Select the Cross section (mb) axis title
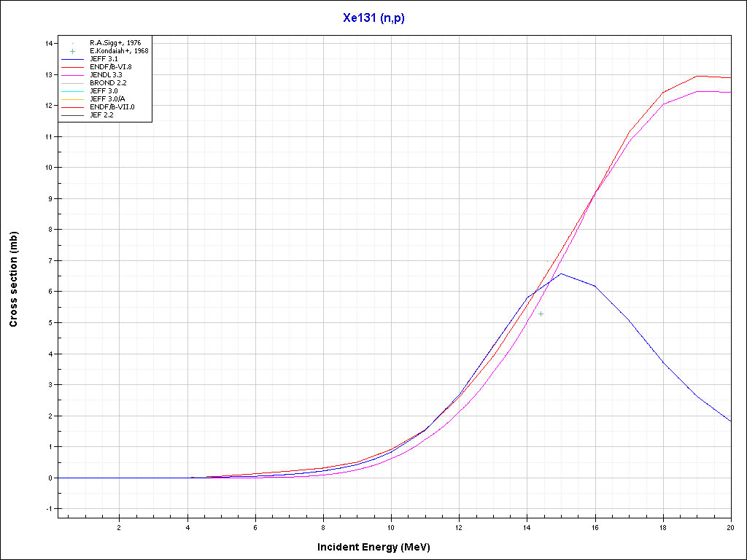Image resolution: width=747 pixels, height=560 pixels. tap(13, 279)
